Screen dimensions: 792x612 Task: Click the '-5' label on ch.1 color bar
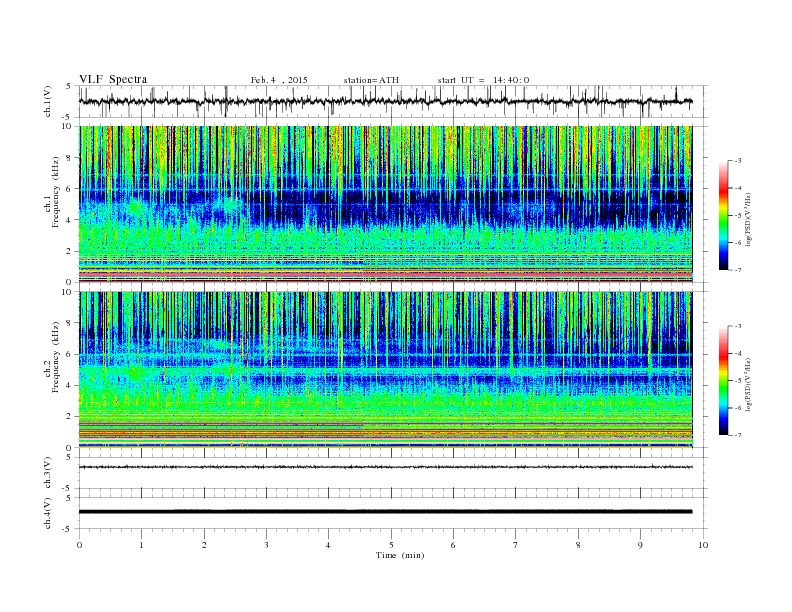738,216
